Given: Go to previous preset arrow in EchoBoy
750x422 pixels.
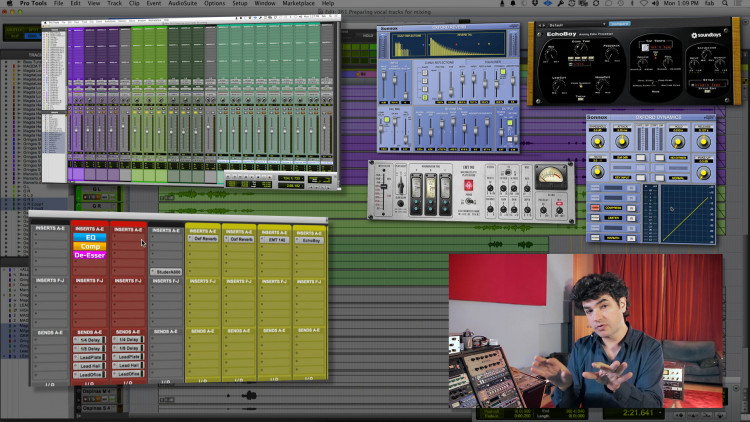Looking at the screenshot, I should pyautogui.click(x=540, y=25).
